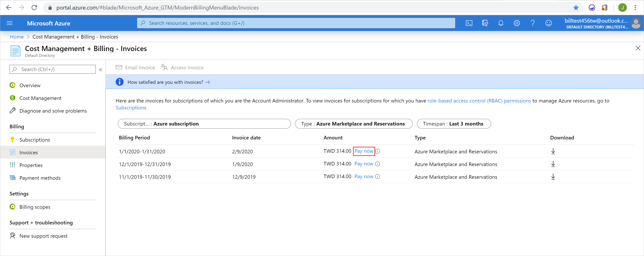Click the Subscriptions billing icon
This screenshot has width=644, height=256.
(x=13, y=139)
